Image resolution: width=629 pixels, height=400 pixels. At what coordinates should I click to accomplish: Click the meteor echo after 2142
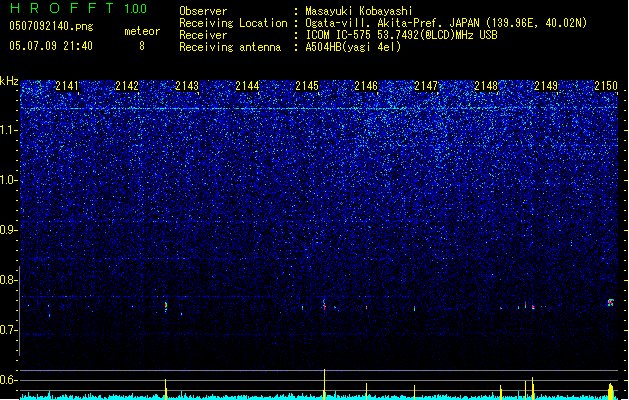[x=166, y=307]
